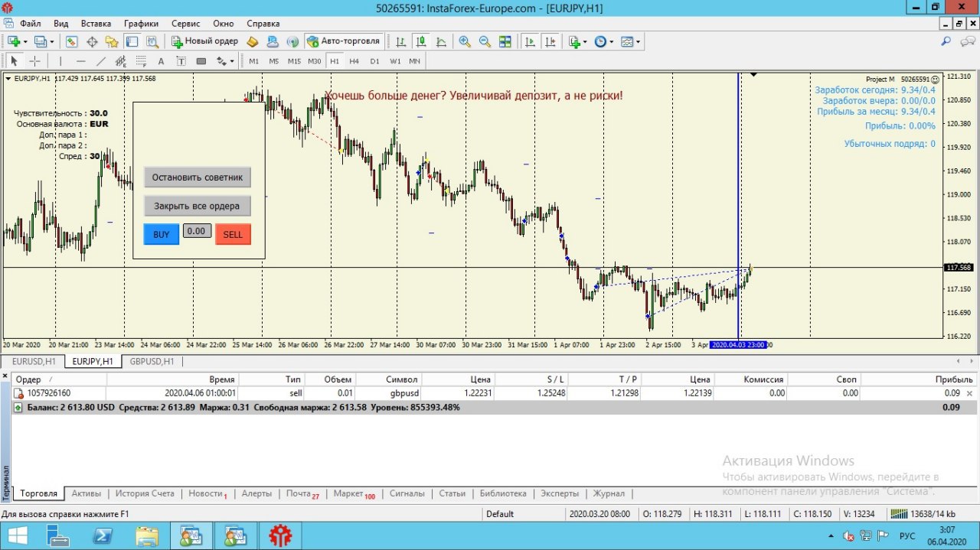980x550 pixels.
Task: Draw a vertical line tool
Action: point(60,61)
